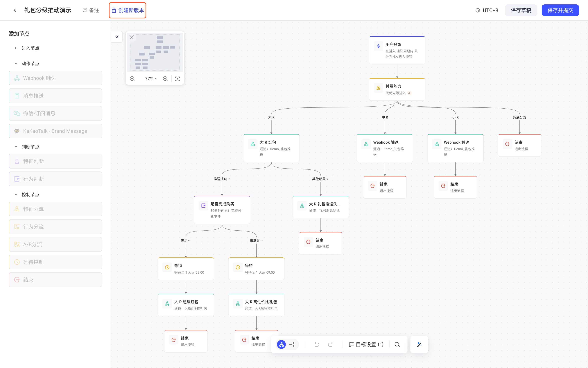Zoom out using the minus magnifier

(x=132, y=79)
